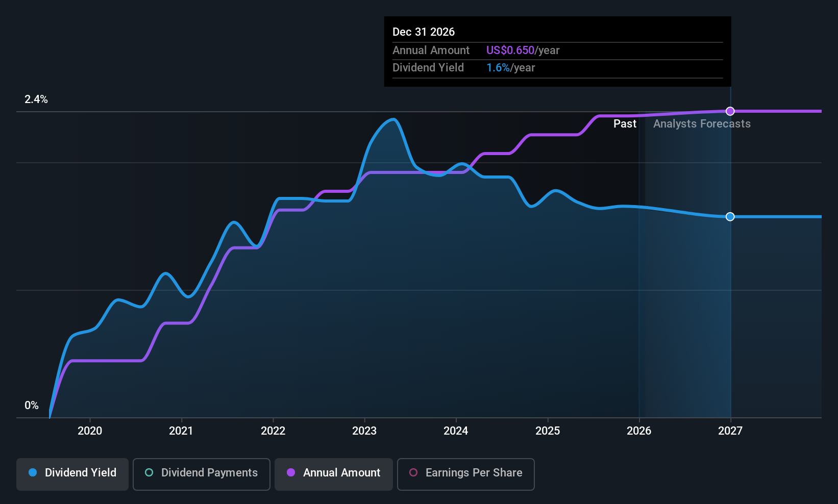Viewport: 838px width, 504px height.
Task: Click the Past label on chart
Action: pyautogui.click(x=625, y=124)
